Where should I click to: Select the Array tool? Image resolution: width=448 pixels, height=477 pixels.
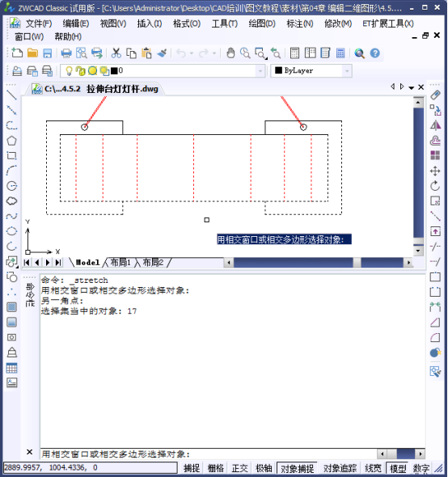[x=435, y=156]
